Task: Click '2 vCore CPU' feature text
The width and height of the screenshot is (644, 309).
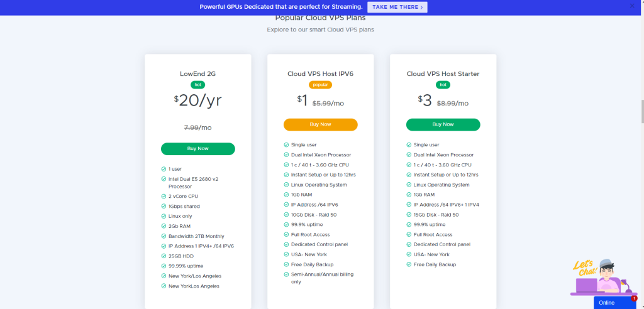Action: [x=183, y=196]
